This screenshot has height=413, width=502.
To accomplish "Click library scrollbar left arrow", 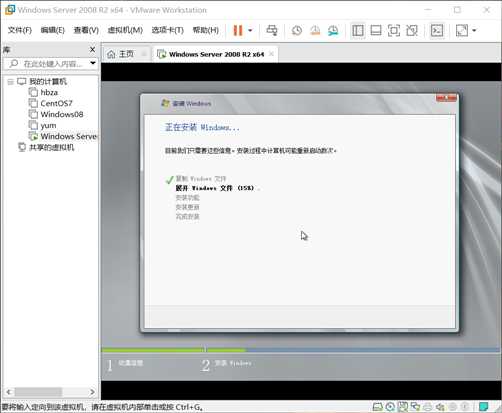I will click(9, 392).
